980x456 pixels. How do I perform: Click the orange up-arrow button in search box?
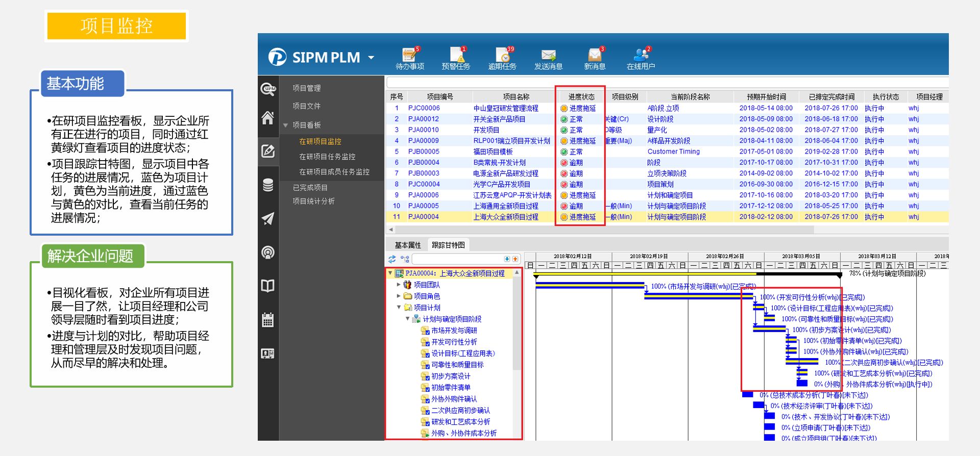click(x=515, y=259)
